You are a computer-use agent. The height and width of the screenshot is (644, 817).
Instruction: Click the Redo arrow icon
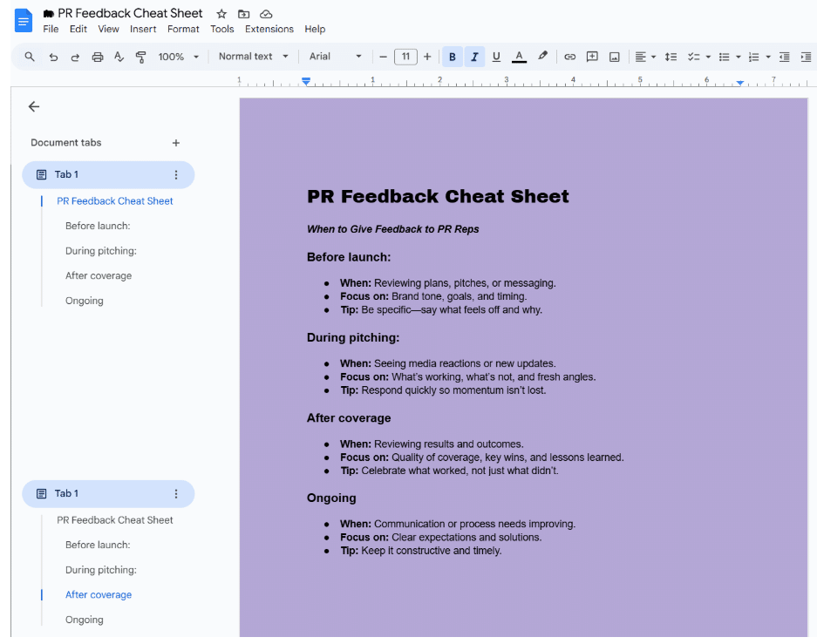pyautogui.click(x=75, y=57)
